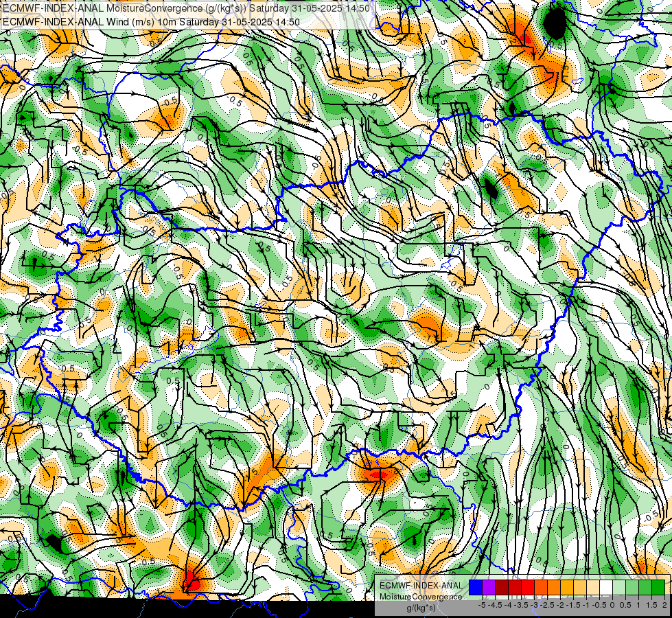Click the 'g/(kg*s)' unit label in legend

click(x=421, y=608)
